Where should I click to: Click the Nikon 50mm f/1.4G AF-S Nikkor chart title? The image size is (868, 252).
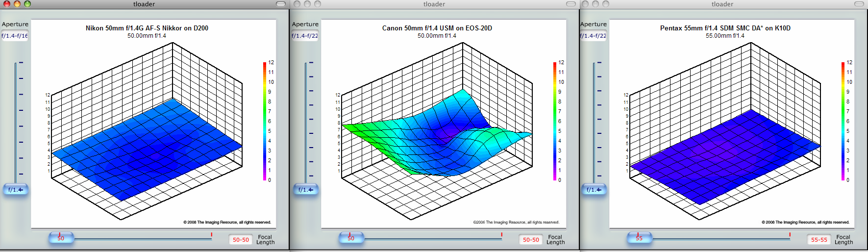pos(147,28)
